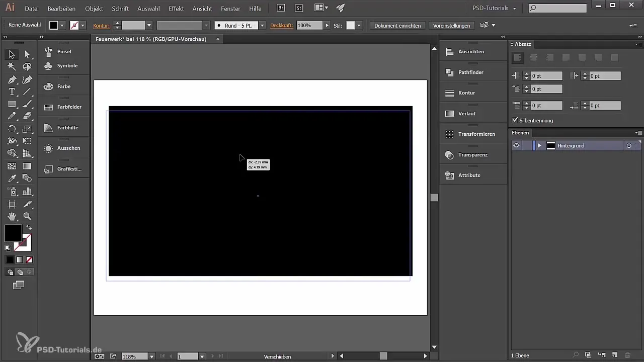
Task: Set gradient fill mode under swatches
Action: pyautogui.click(x=20, y=260)
